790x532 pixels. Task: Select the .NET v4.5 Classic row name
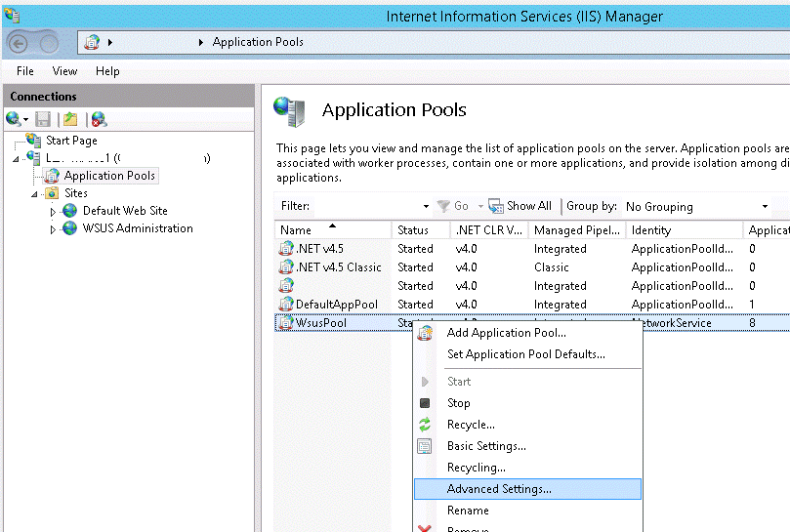click(x=339, y=267)
